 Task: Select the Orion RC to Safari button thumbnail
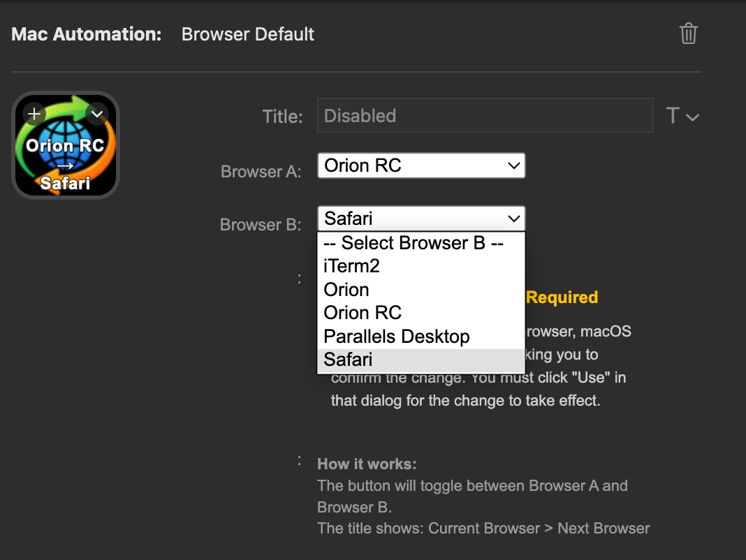65,145
